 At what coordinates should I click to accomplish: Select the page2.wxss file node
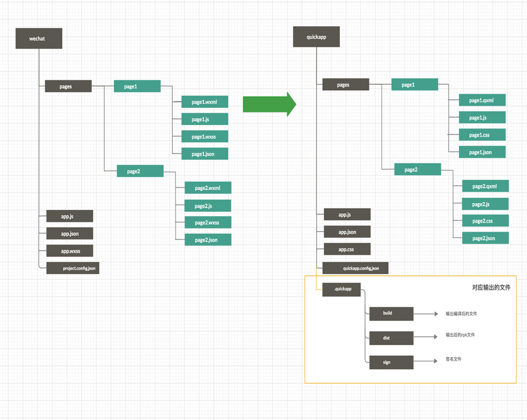(x=208, y=223)
